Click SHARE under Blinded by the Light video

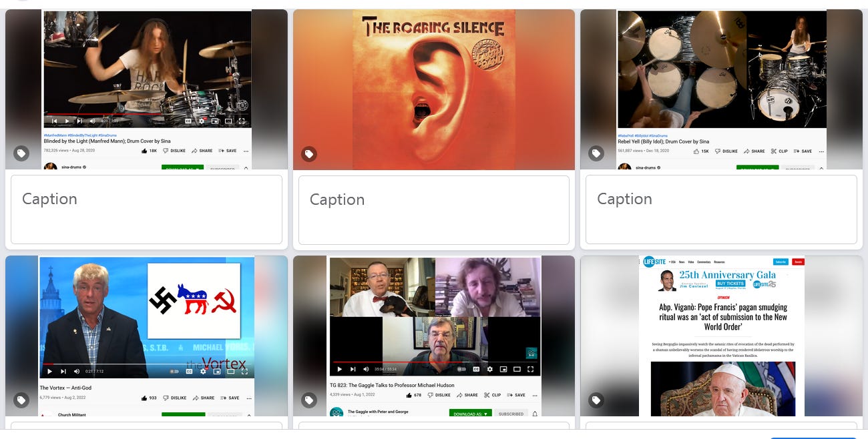(x=202, y=151)
